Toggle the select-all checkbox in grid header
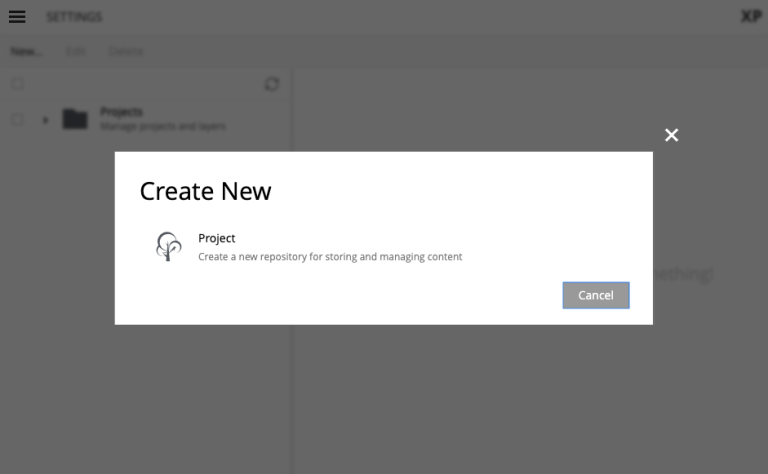 pyautogui.click(x=17, y=84)
